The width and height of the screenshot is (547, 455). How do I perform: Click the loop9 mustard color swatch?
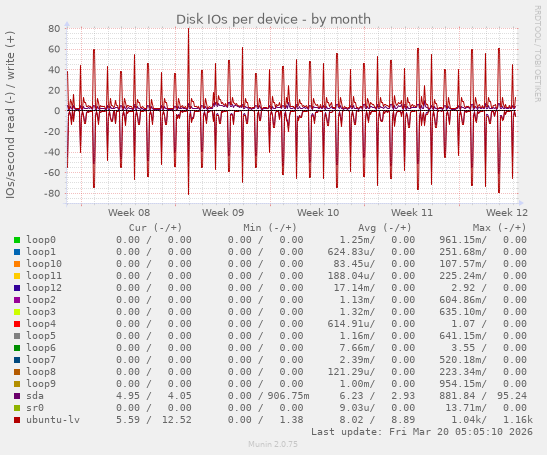point(17,384)
